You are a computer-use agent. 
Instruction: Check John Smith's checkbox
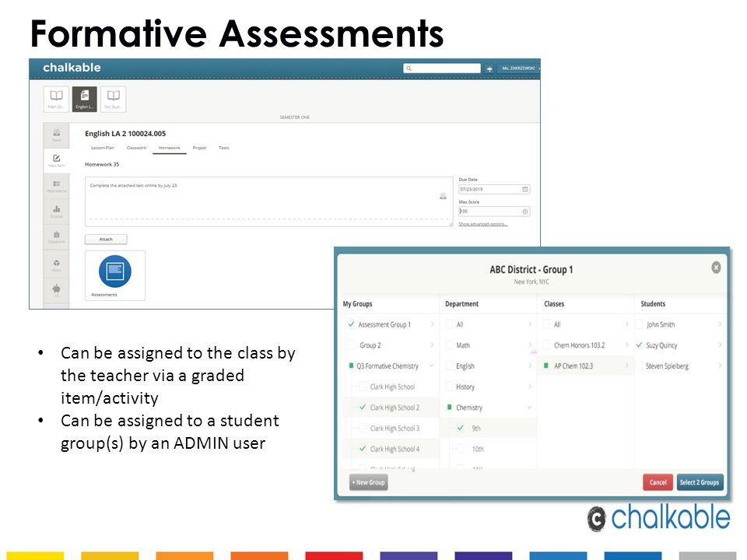[640, 324]
